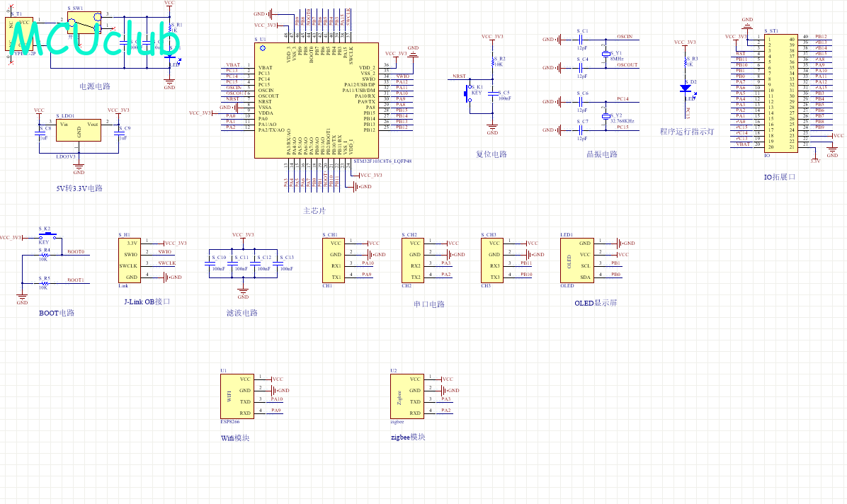847x504 pixels.
Task: Select the S_D2 LED diode symbol
Action: coord(686,88)
